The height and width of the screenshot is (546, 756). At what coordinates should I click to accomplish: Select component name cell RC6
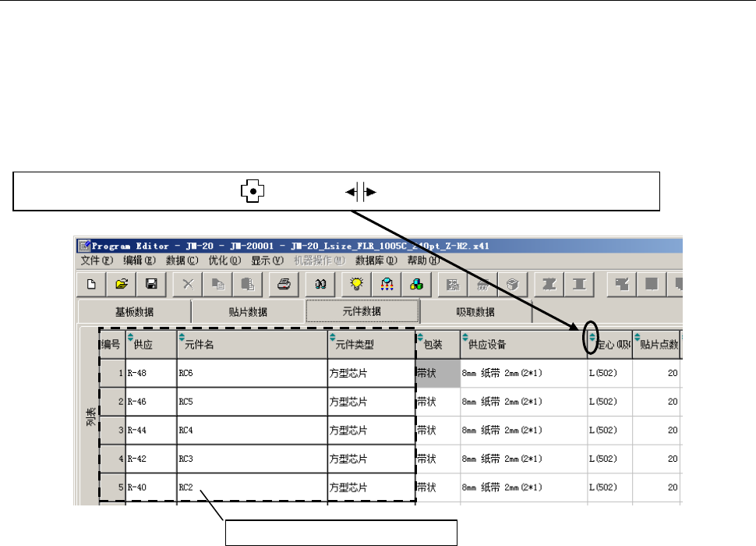(x=253, y=373)
